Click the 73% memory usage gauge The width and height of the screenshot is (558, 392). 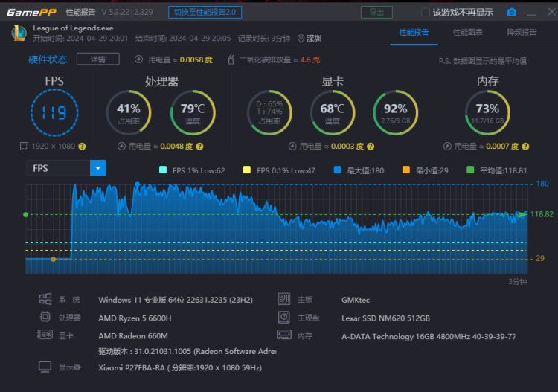487,112
